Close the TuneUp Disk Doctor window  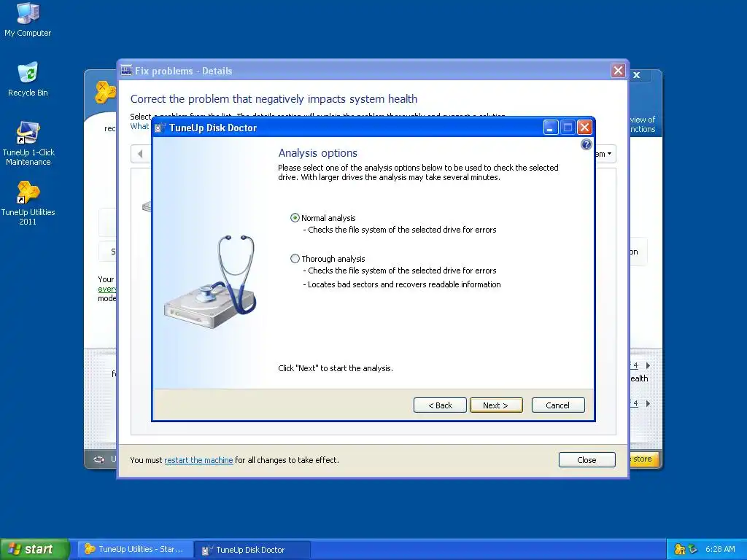[x=584, y=128]
